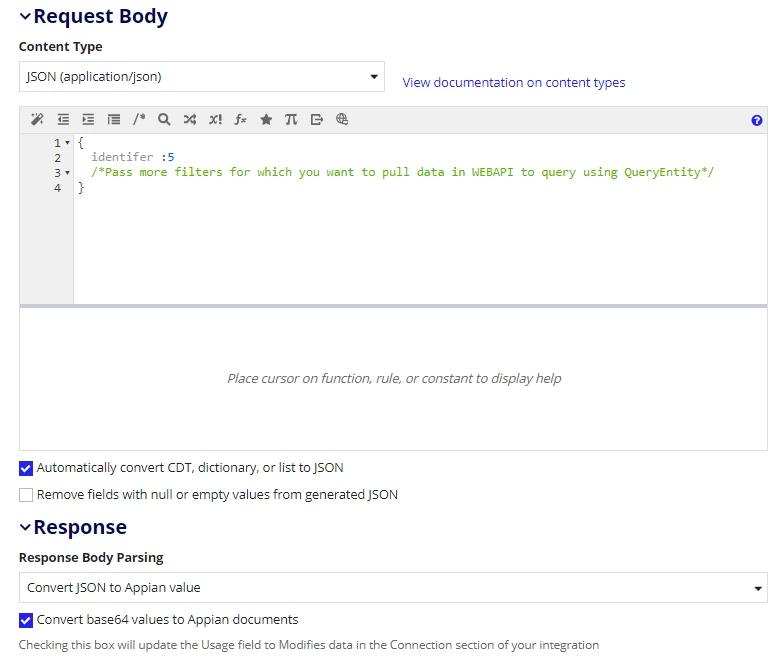Fold code at line 1 arrow
The width and height of the screenshot is (784, 660).
pos(68,143)
